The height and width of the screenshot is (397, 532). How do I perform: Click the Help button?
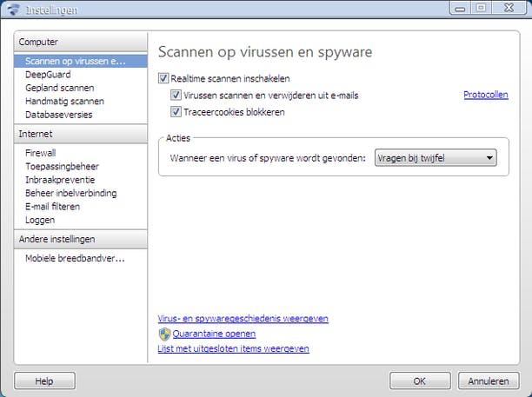[43, 381]
